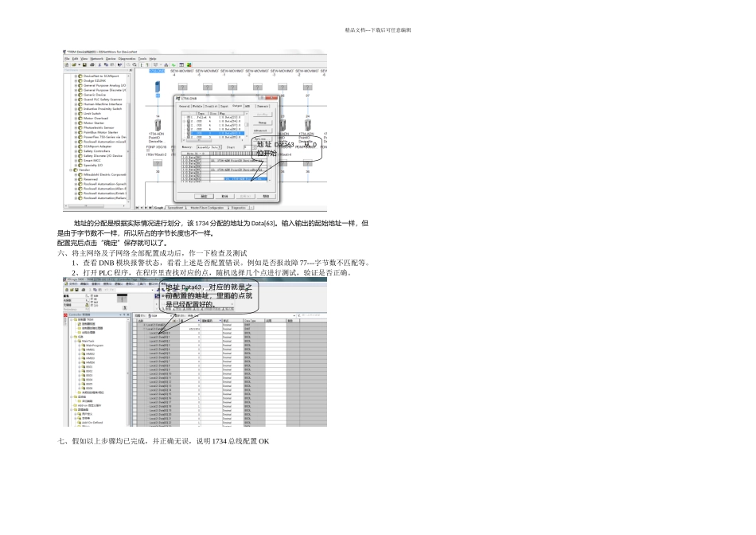Click Hardware tree horizontal scrollbar
The height and width of the screenshot is (535, 756).
tap(96, 206)
